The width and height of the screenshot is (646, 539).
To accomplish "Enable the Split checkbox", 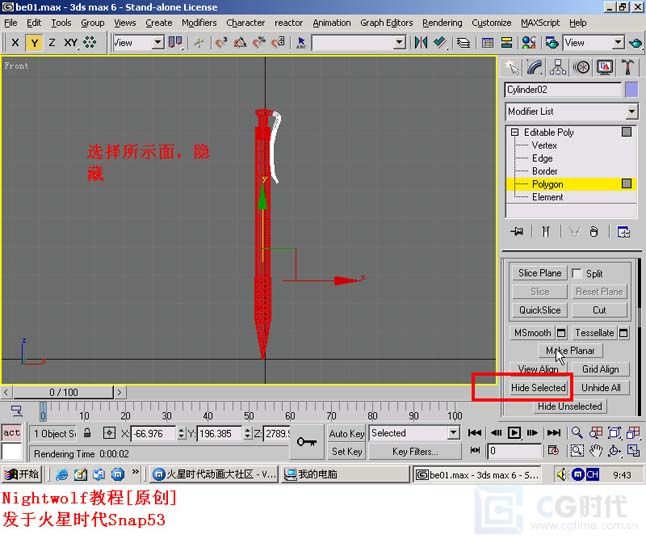I will click(x=577, y=273).
